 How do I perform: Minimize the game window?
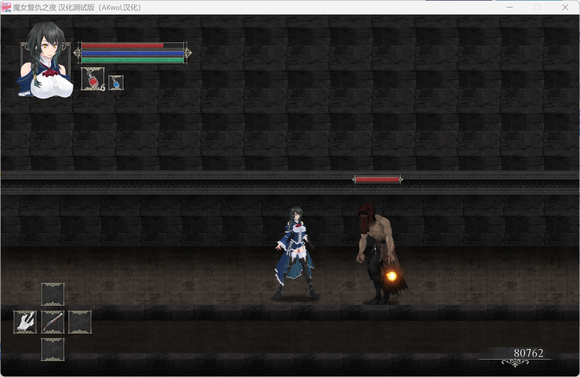510,7
